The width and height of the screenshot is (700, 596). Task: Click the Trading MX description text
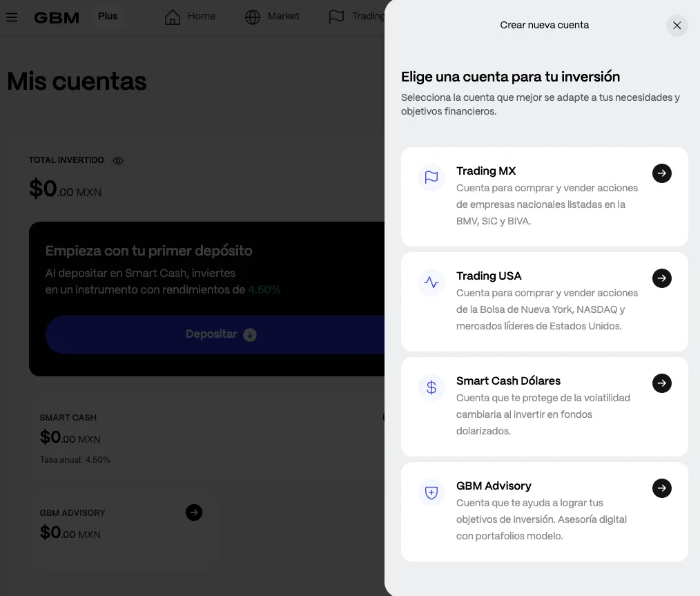click(x=547, y=204)
